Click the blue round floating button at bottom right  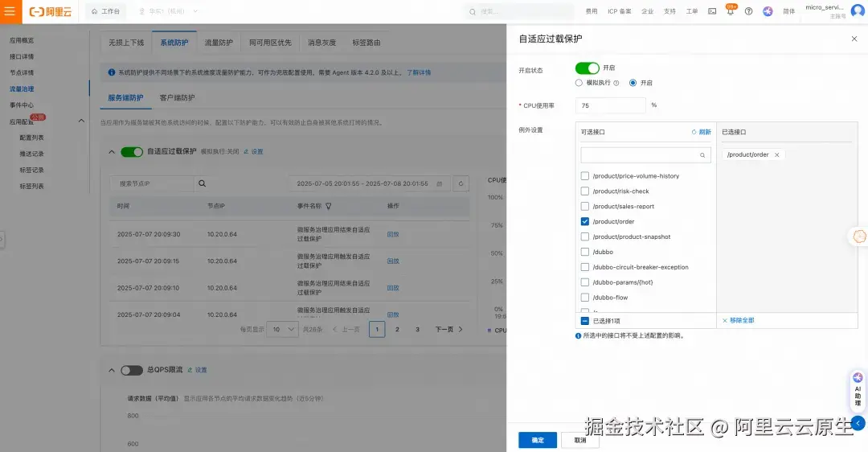(x=858, y=424)
